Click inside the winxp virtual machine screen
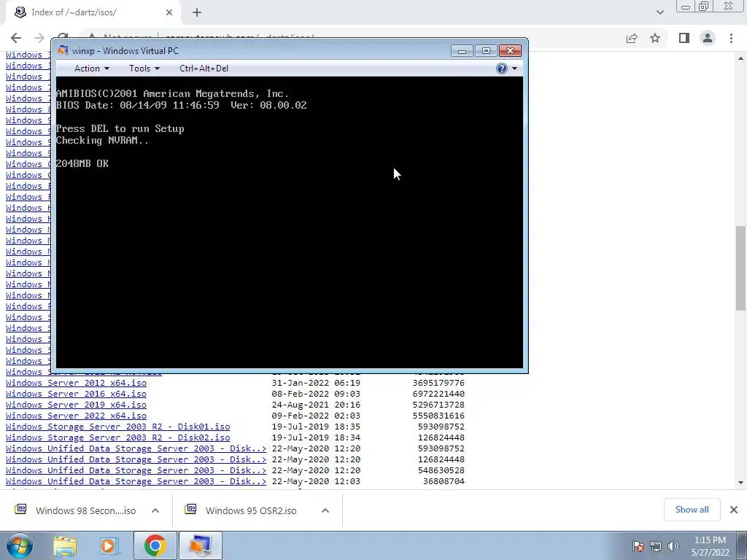The image size is (747, 560). (x=290, y=222)
